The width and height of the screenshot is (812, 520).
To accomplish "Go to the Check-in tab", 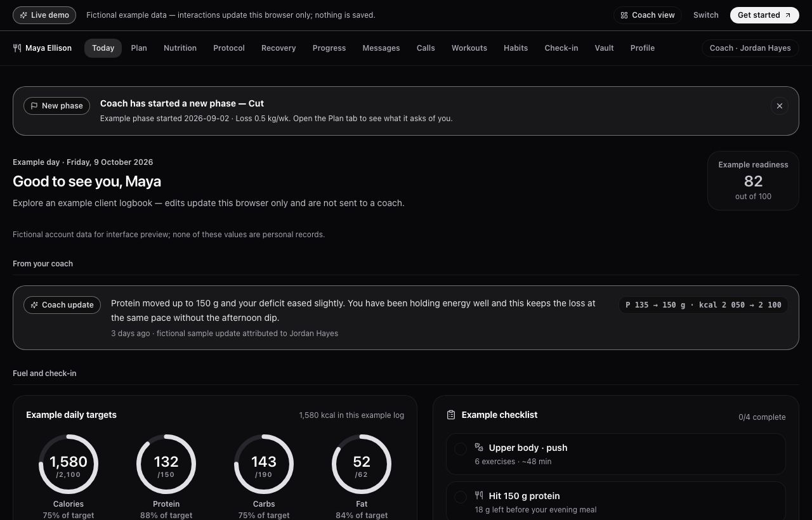I will pyautogui.click(x=561, y=48).
